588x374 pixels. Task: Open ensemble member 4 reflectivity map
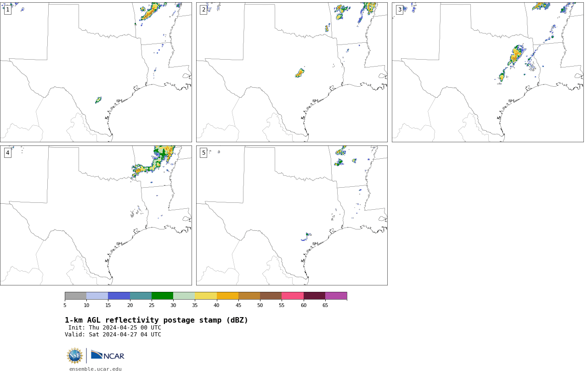(96, 216)
